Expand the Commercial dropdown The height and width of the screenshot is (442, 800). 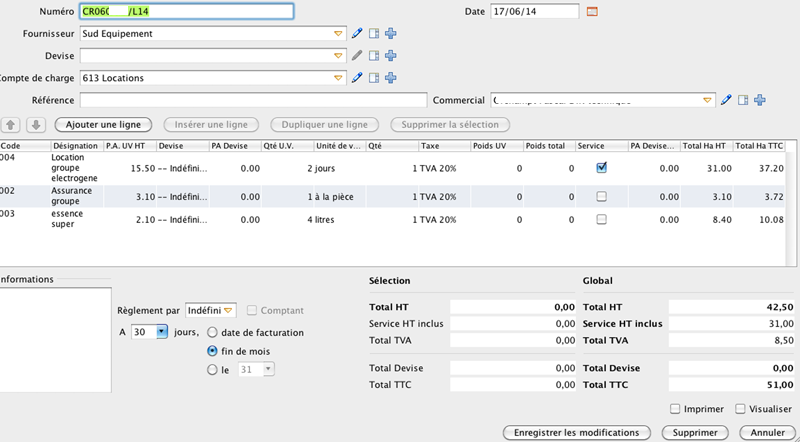(x=707, y=100)
